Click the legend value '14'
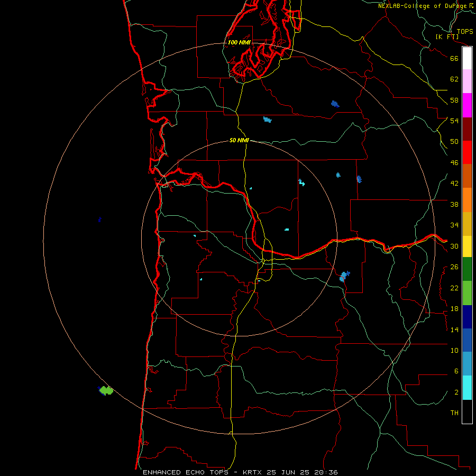The image size is (476, 476). click(454, 329)
